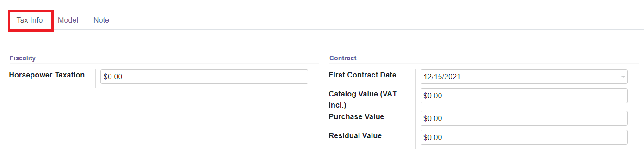The height and width of the screenshot is (167, 644).
Task: Select the Purchase Value input box
Action: [x=524, y=118]
